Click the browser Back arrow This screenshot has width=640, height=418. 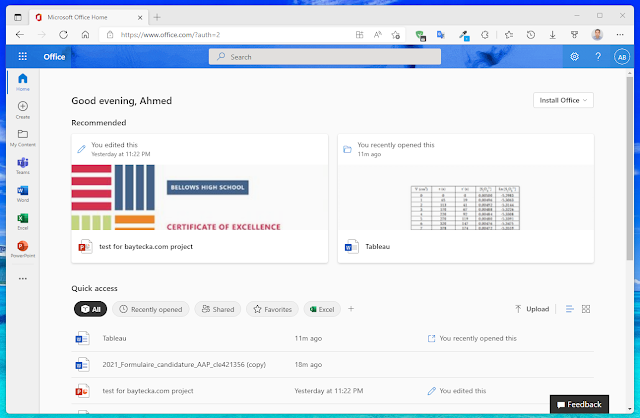point(20,35)
